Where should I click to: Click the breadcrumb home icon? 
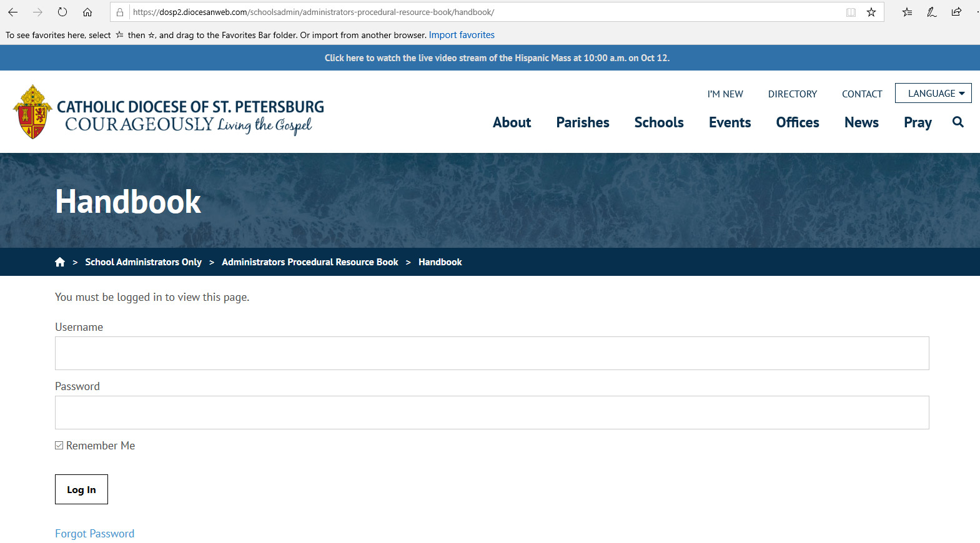[60, 262]
